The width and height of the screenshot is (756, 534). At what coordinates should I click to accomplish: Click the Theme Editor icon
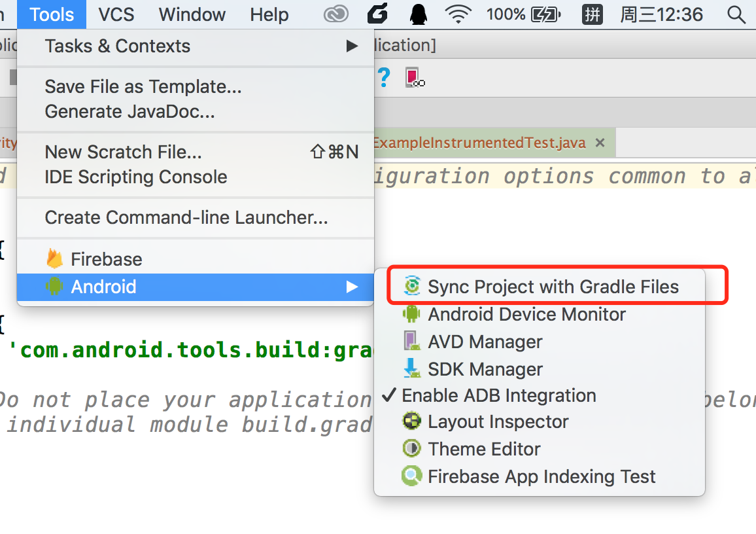point(412,449)
